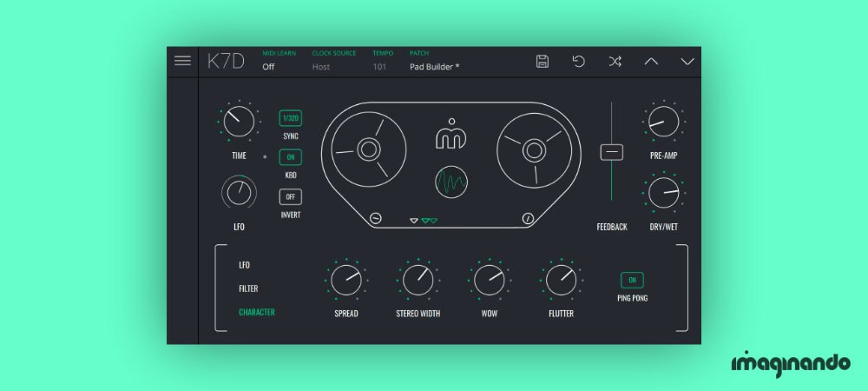Switch to the LFO section tab
This screenshot has height=391, width=868.
pos(244,265)
